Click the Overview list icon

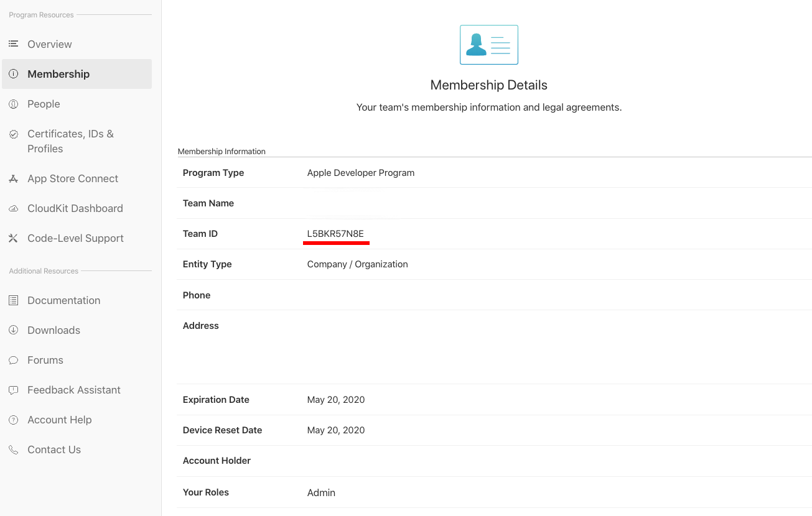point(13,44)
